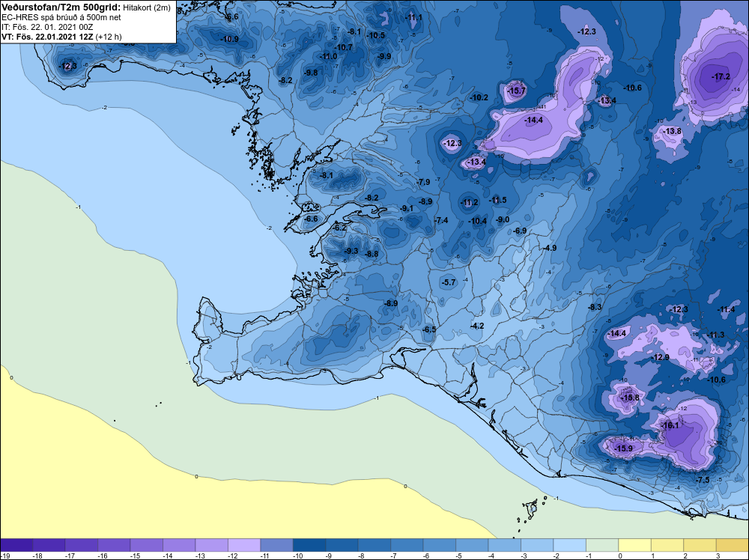
Task: Select the -9.0 temperature label
Action: coord(503,219)
